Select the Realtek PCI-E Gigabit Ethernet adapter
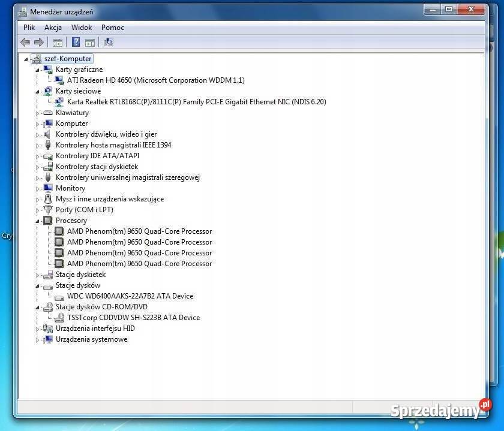The width and height of the screenshot is (504, 431). [196, 102]
